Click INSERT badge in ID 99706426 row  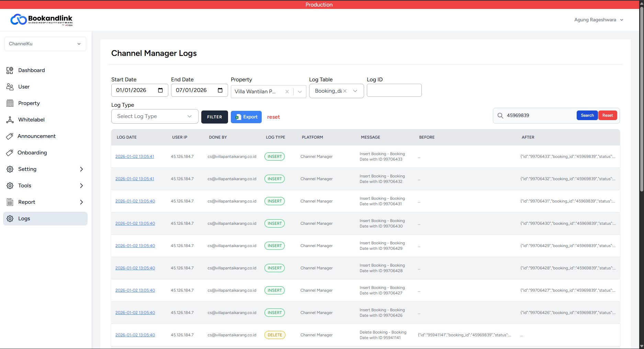click(x=275, y=313)
